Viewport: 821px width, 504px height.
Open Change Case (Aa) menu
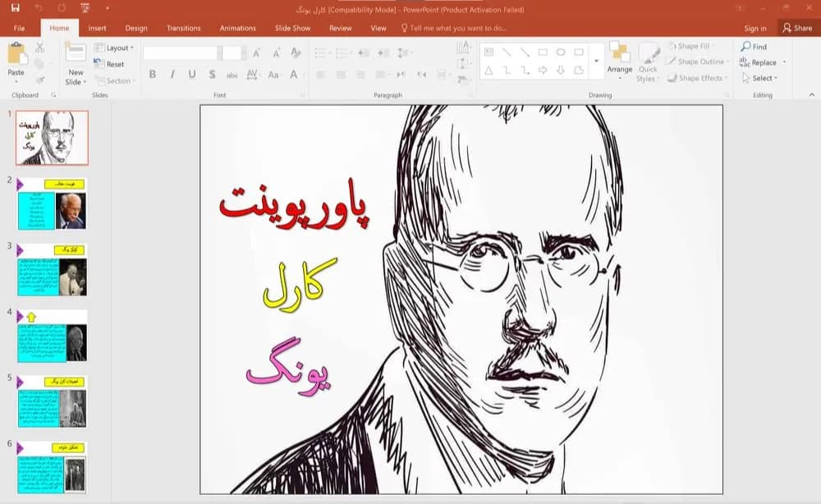click(273, 75)
